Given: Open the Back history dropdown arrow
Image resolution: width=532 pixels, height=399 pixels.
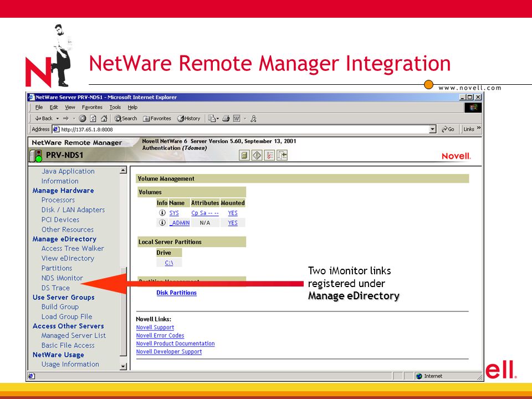Looking at the screenshot, I should (57, 119).
